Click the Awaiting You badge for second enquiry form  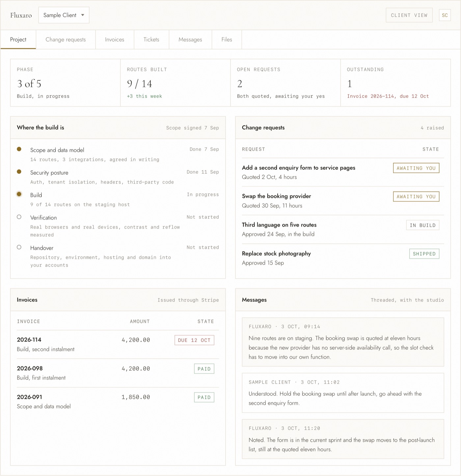tap(416, 168)
